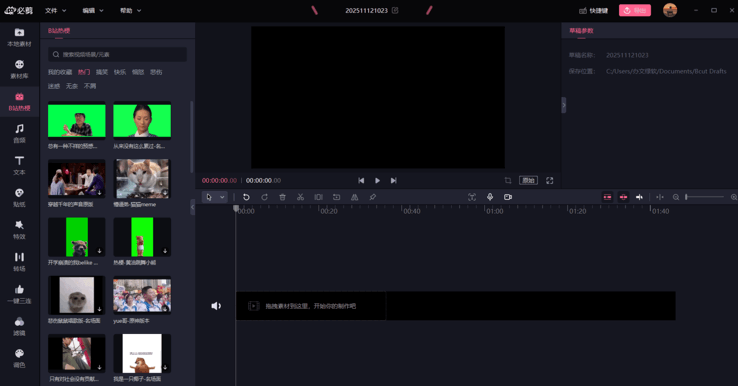Click the fullscreen preview icon
738x386 pixels.
point(549,180)
